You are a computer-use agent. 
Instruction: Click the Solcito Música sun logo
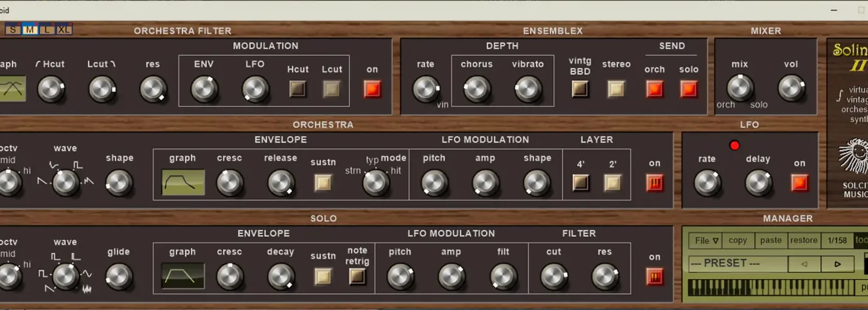854,157
